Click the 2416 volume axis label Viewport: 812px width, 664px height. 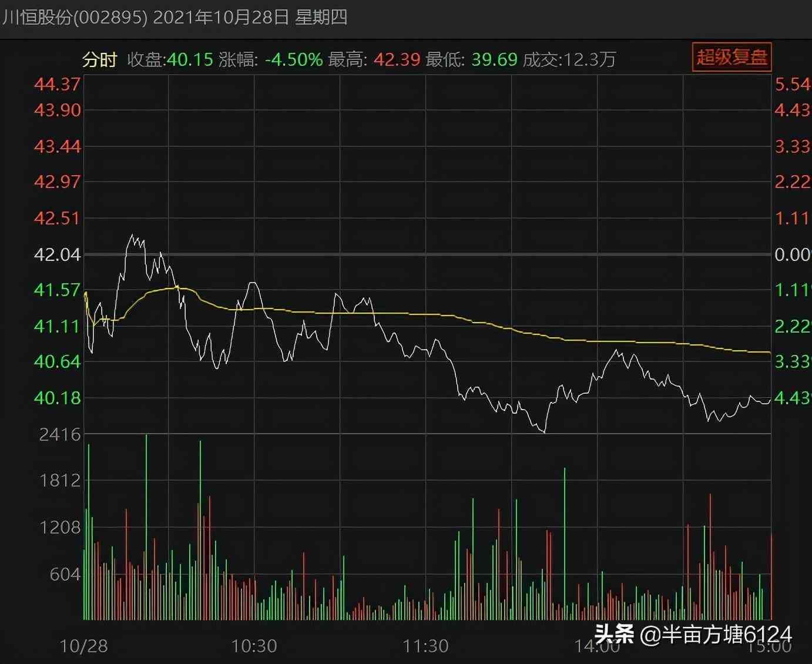[59, 435]
